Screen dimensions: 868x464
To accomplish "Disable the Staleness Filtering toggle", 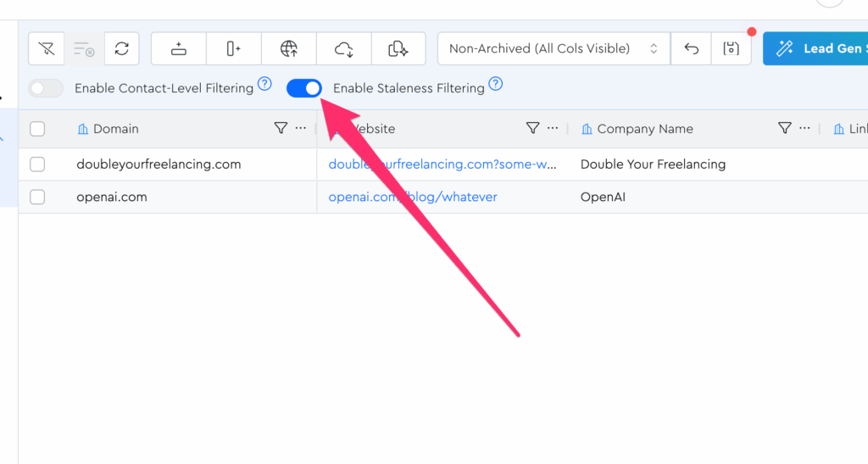I will pyautogui.click(x=304, y=88).
